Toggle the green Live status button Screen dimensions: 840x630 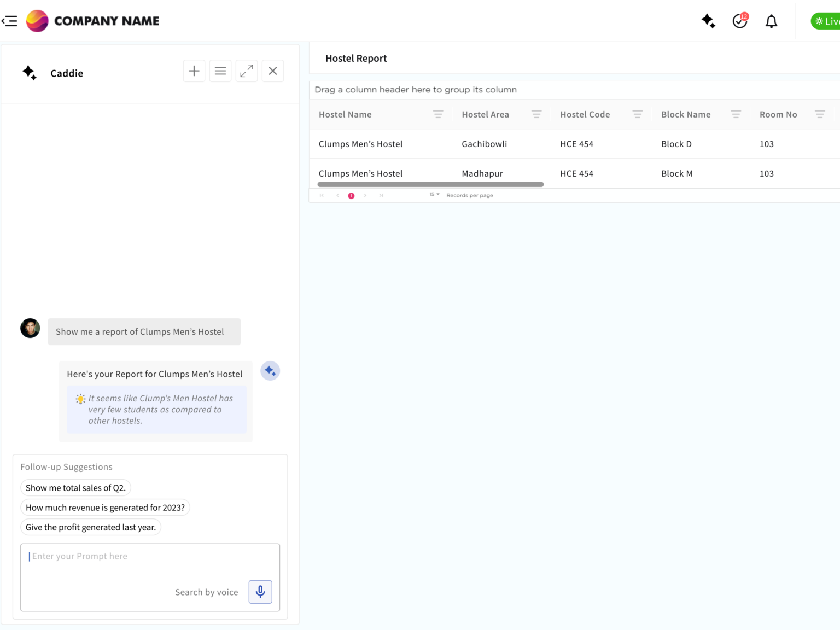point(826,21)
